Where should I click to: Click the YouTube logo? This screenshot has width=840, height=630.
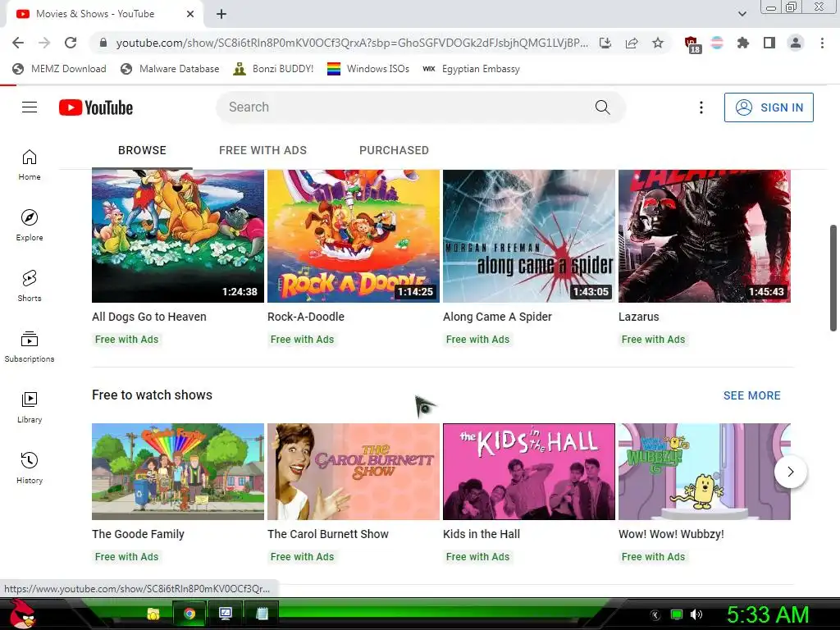(x=96, y=107)
